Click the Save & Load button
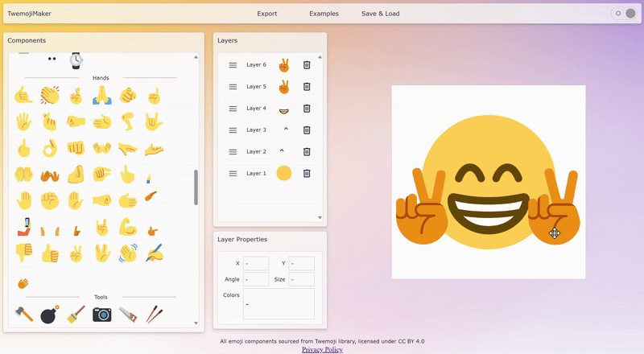This screenshot has height=354, width=644. [x=381, y=14]
